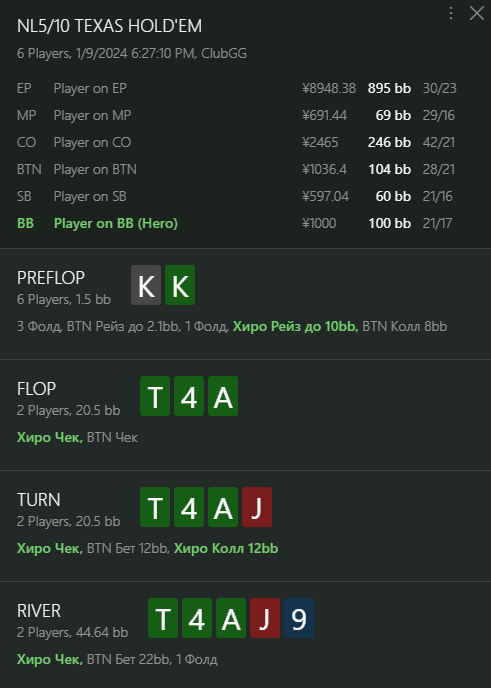Select the A card in flop row

(223, 396)
